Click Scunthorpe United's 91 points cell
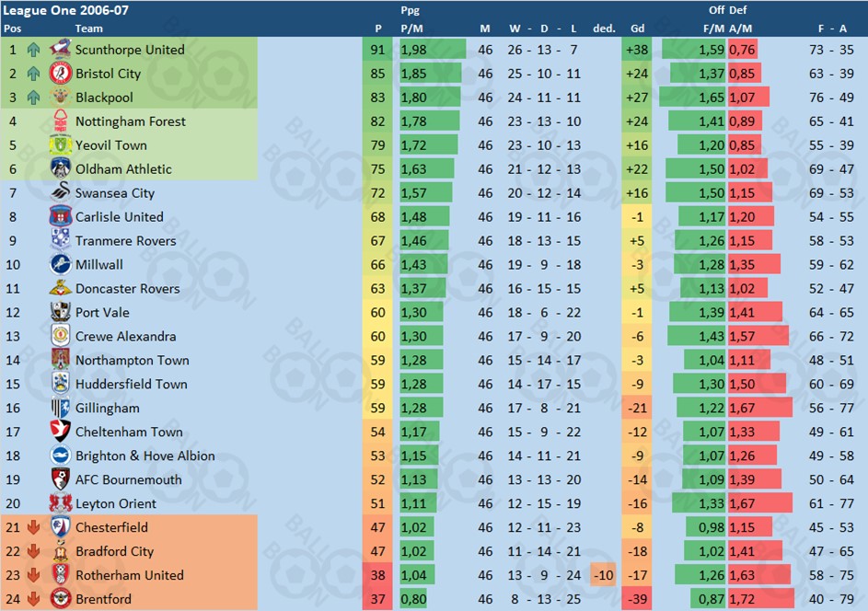 tap(377, 50)
